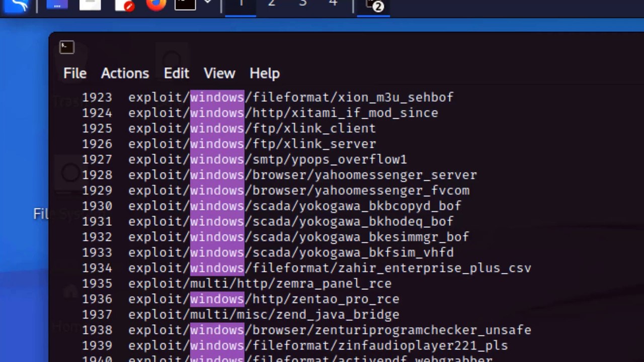Click the yokogawa_bkesimmgr_bof entry

pyautogui.click(x=276, y=237)
